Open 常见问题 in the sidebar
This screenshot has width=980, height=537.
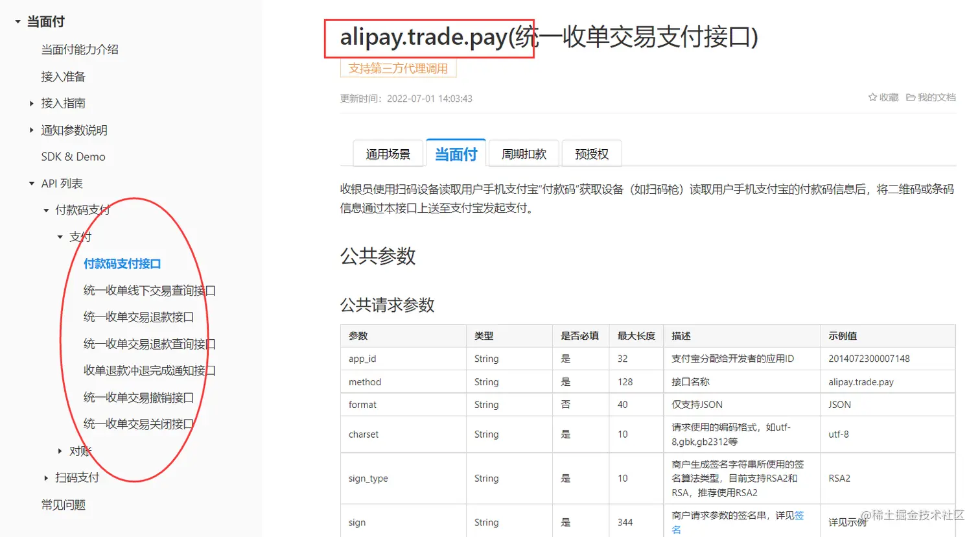(x=63, y=505)
